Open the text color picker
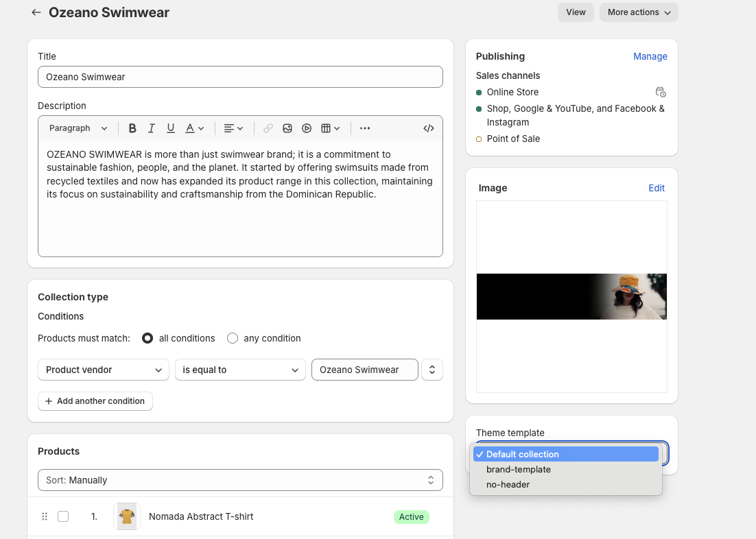Image resolution: width=756 pixels, height=539 pixels. 195,128
